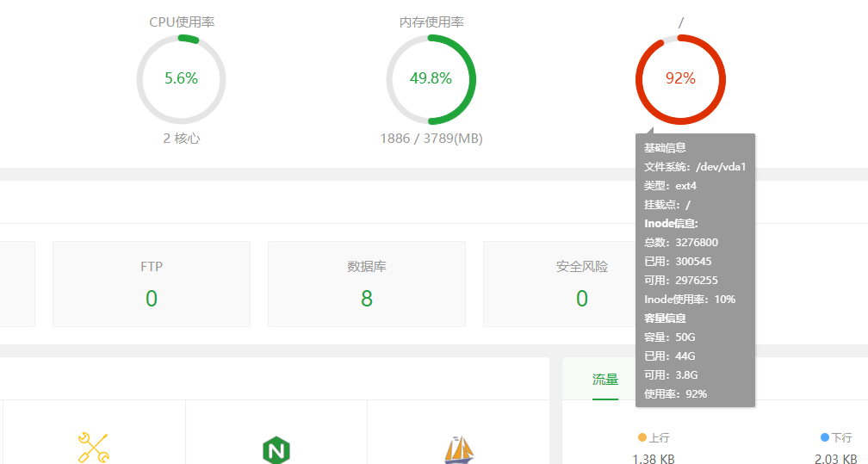The height and width of the screenshot is (464, 868).
Task: Click the '1.38 KB' upstream value
Action: pyautogui.click(x=654, y=459)
